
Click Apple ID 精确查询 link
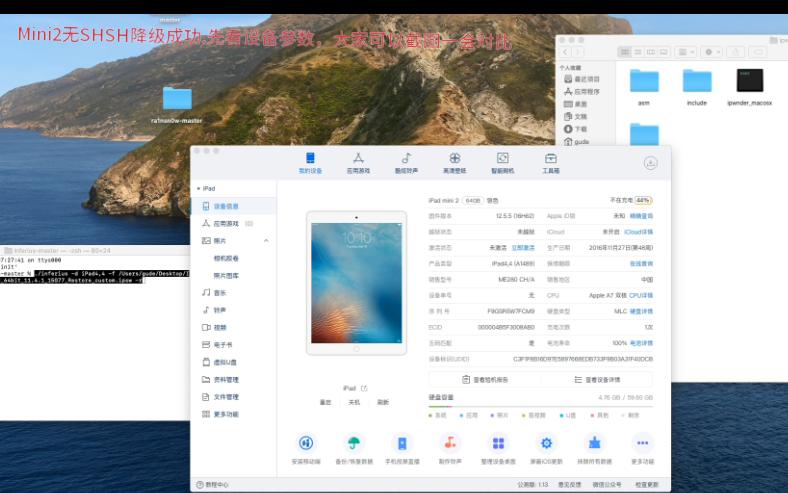coord(641,216)
